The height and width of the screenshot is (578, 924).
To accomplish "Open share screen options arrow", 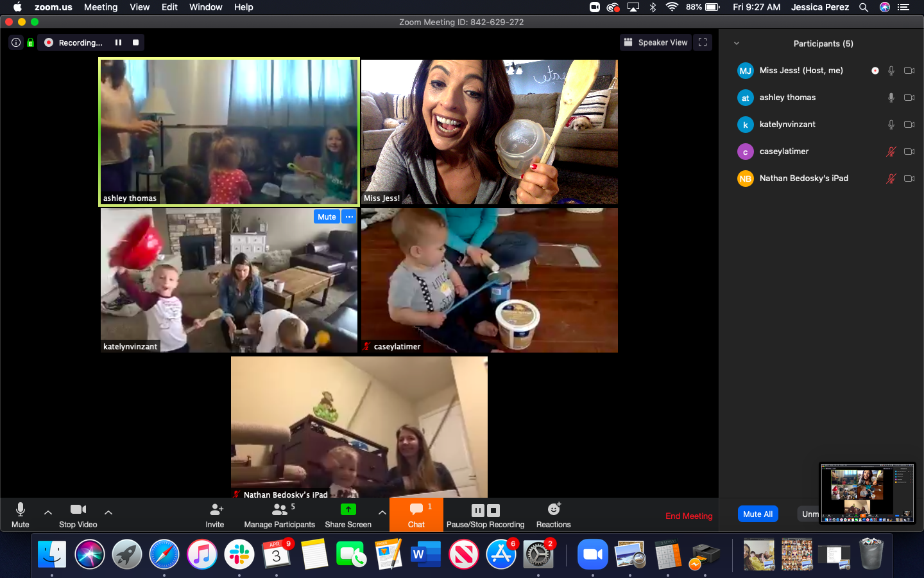I will coord(382,512).
